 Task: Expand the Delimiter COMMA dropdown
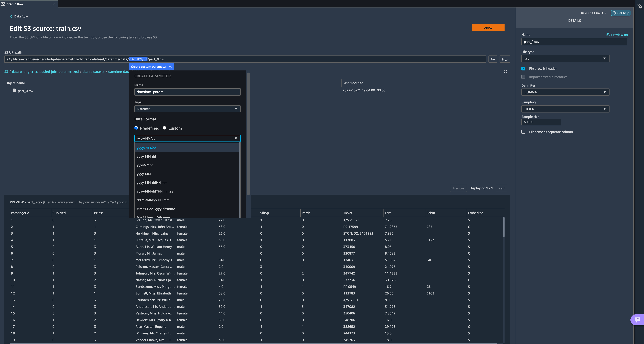(x=565, y=92)
